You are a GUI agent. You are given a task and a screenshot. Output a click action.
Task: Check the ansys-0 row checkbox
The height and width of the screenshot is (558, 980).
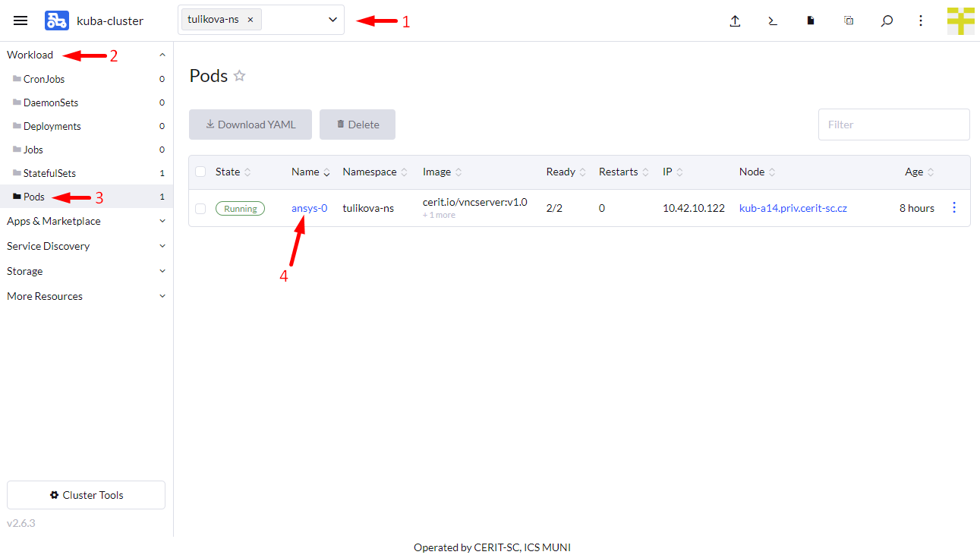pyautogui.click(x=200, y=209)
